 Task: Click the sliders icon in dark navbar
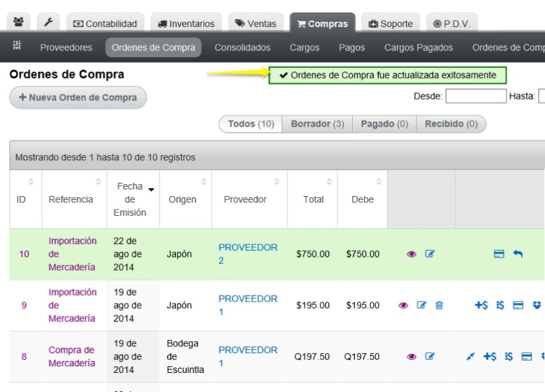pos(17,45)
